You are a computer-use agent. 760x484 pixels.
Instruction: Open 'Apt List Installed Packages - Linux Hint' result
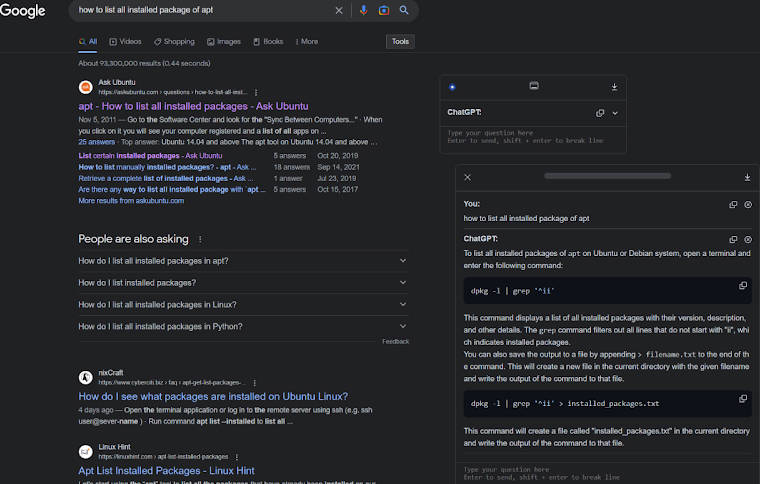pyautogui.click(x=166, y=470)
